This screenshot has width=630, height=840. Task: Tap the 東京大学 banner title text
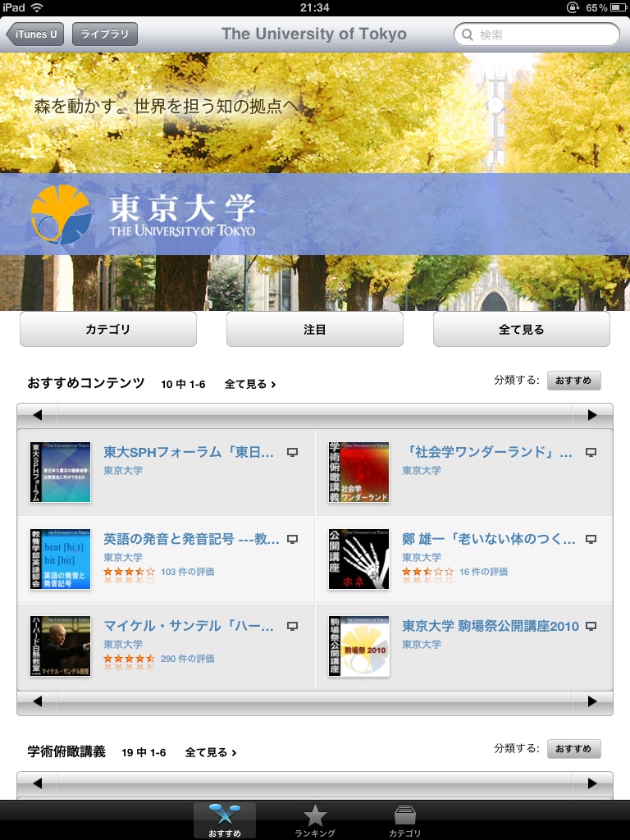[183, 208]
